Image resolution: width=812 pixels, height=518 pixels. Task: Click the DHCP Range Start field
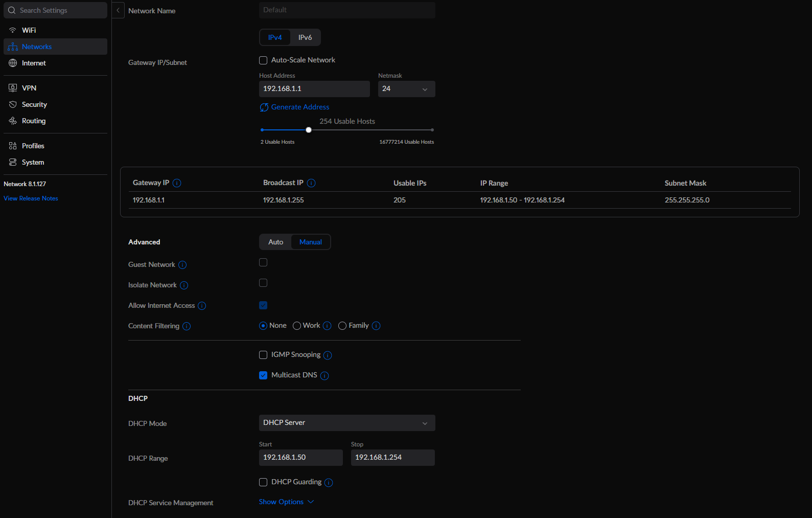tap(301, 458)
